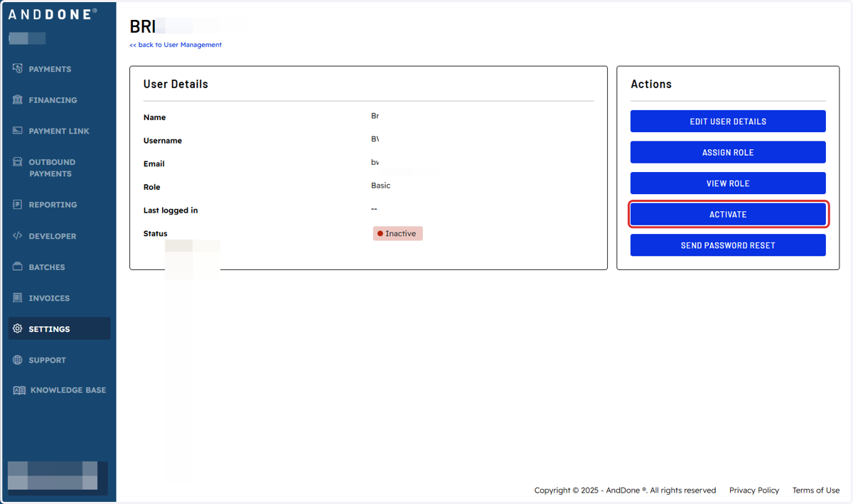Screen dimensions: 853x504
Task: Click the User Details heading
Action: click(176, 84)
